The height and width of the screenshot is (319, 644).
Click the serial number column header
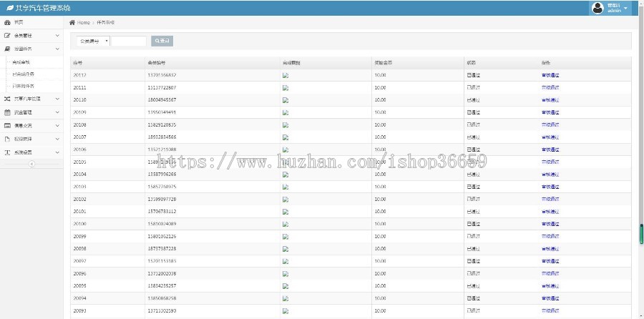[77, 63]
